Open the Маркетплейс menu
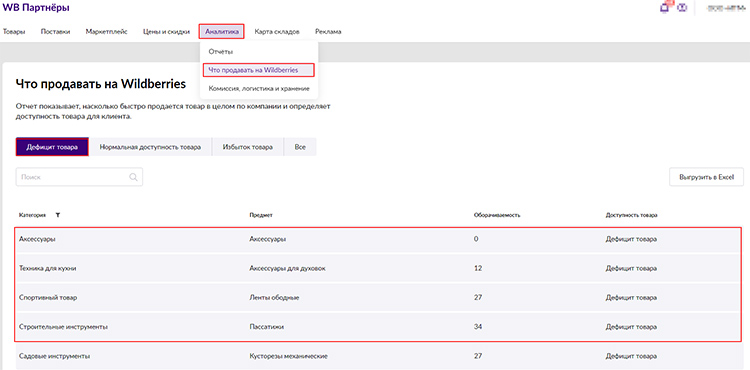This screenshot has width=750, height=370. coord(107,32)
